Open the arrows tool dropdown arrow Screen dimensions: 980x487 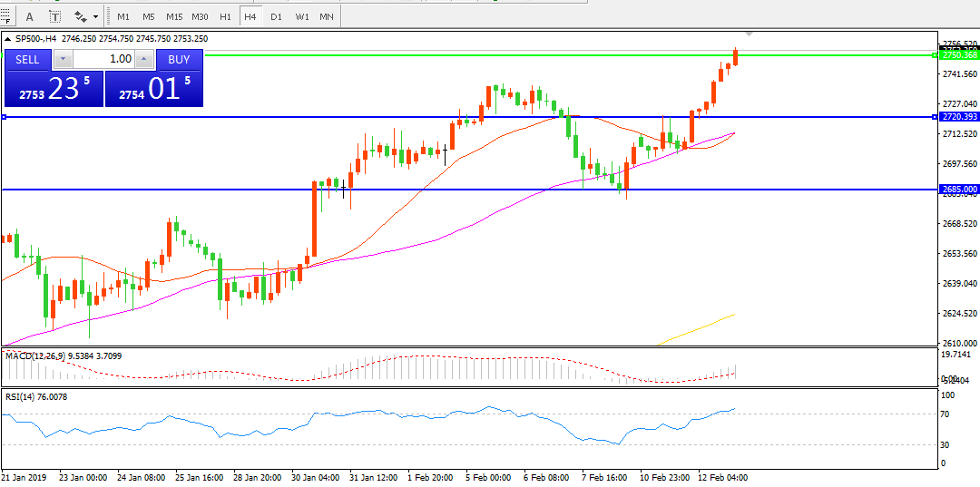click(95, 16)
